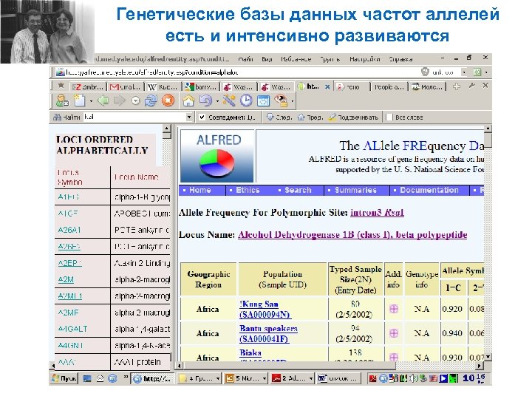Go back with the green left arrow

click(103, 100)
